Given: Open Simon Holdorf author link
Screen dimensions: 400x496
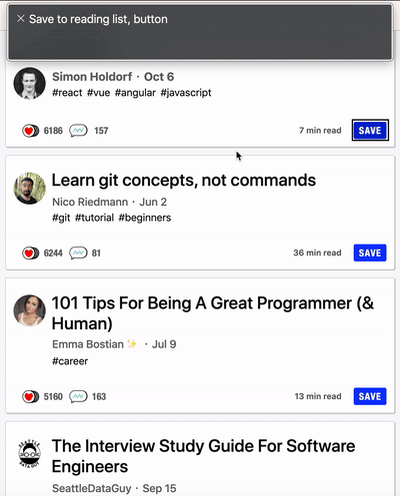Looking at the screenshot, I should 92,77.
